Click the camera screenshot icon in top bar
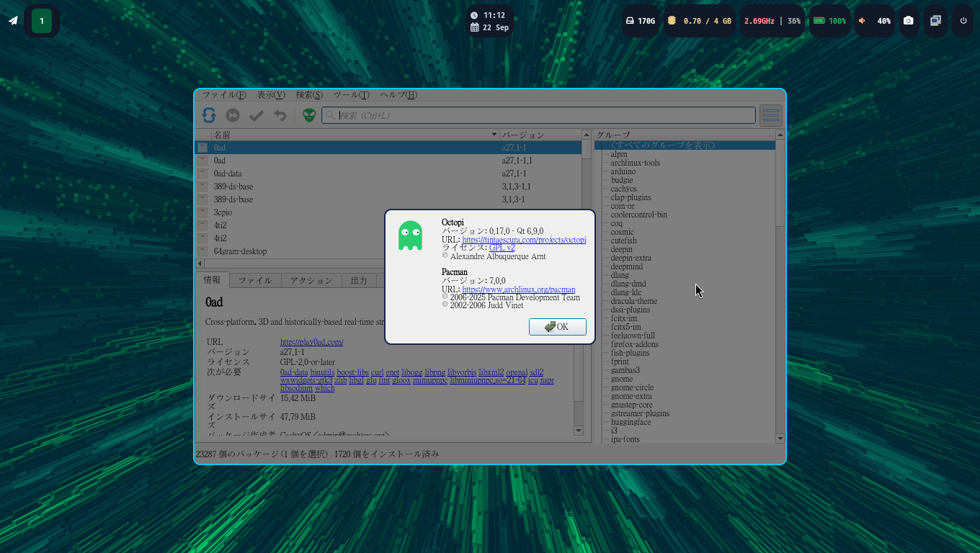 pos(909,21)
